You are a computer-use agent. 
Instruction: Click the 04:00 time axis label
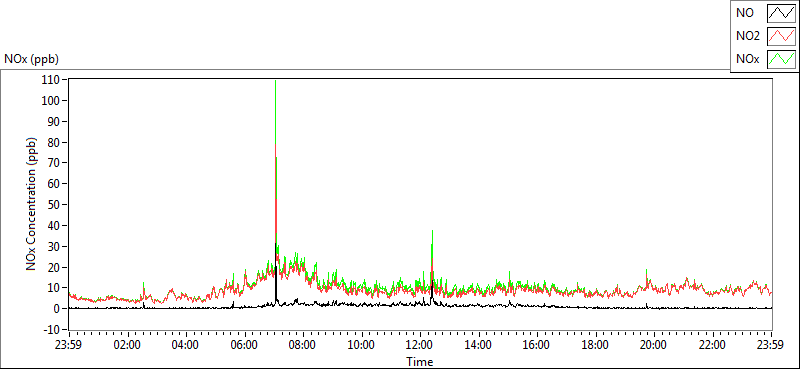point(186,345)
